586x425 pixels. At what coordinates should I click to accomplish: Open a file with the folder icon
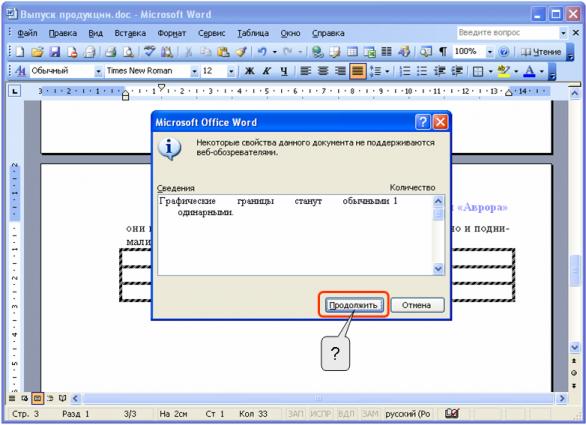(37, 52)
